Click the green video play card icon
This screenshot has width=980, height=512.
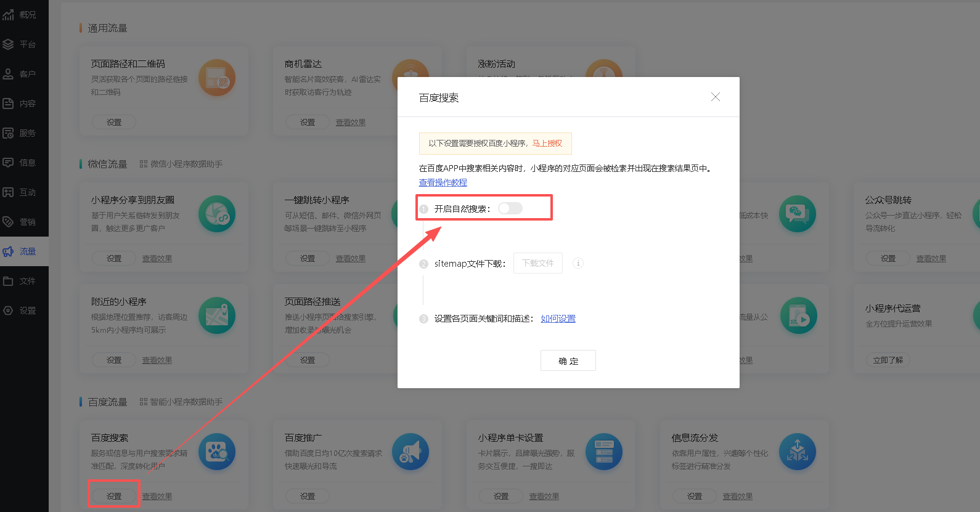pyautogui.click(x=798, y=315)
